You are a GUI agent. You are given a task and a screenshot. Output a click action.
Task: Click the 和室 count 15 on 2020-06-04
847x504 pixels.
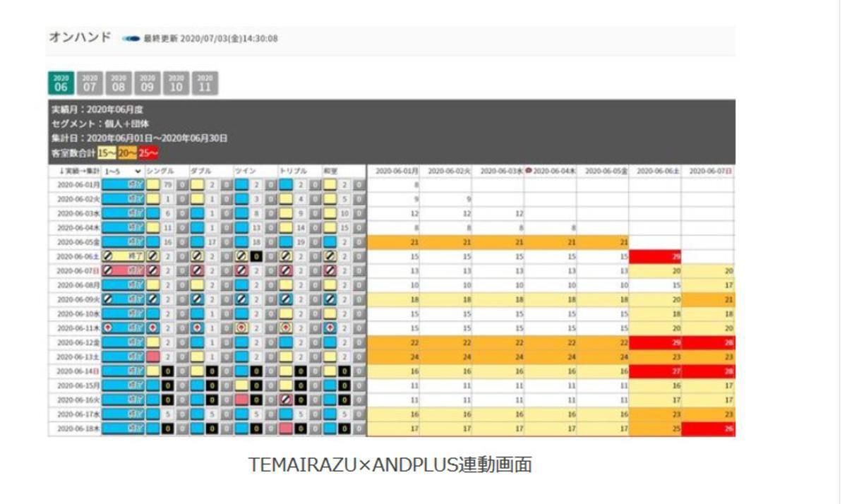click(345, 228)
